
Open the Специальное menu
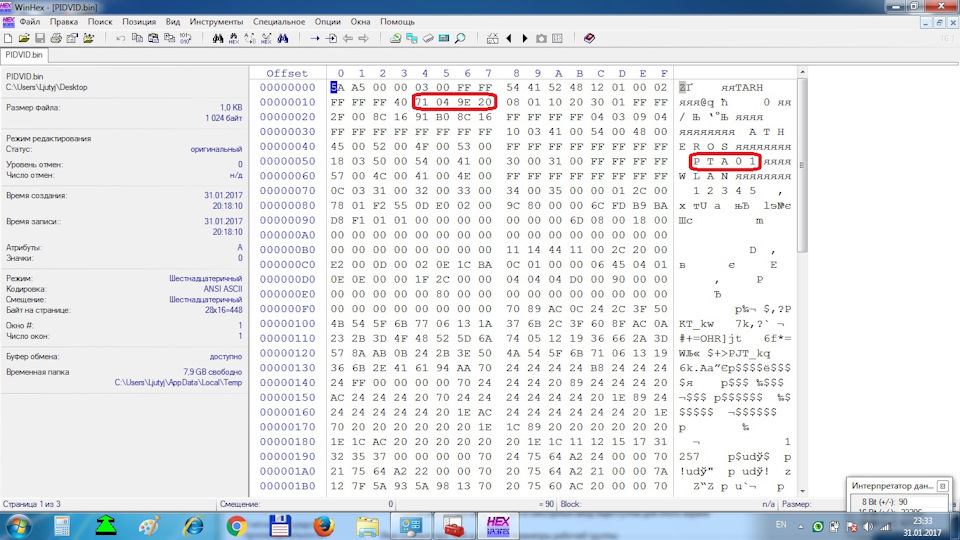[x=279, y=21]
